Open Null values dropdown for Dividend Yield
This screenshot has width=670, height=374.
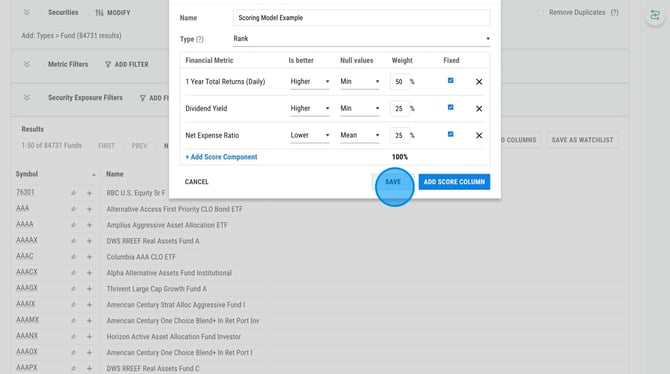(360, 109)
